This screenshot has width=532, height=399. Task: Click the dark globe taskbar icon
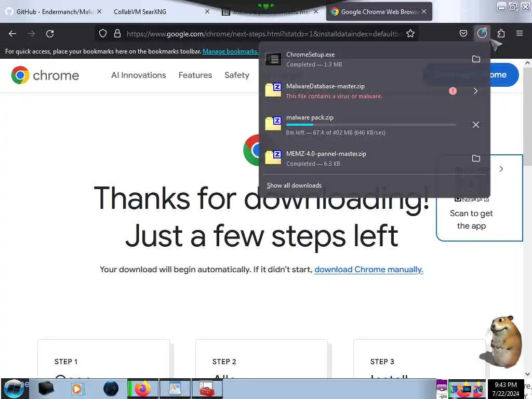(x=111, y=389)
